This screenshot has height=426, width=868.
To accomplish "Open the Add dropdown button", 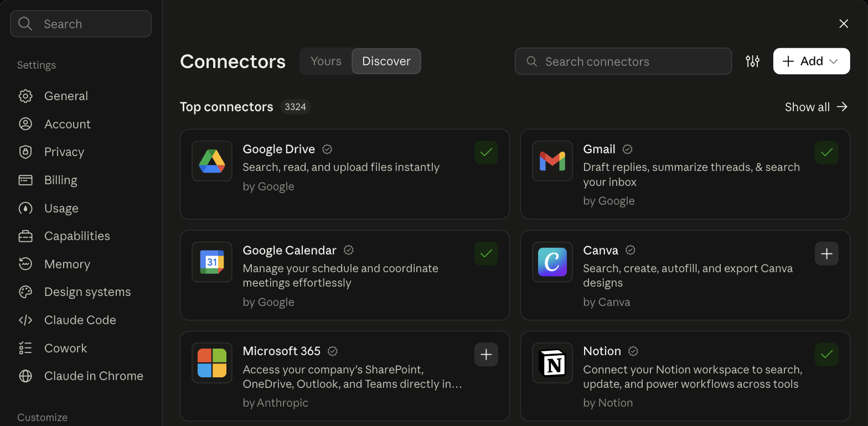I will (x=812, y=61).
